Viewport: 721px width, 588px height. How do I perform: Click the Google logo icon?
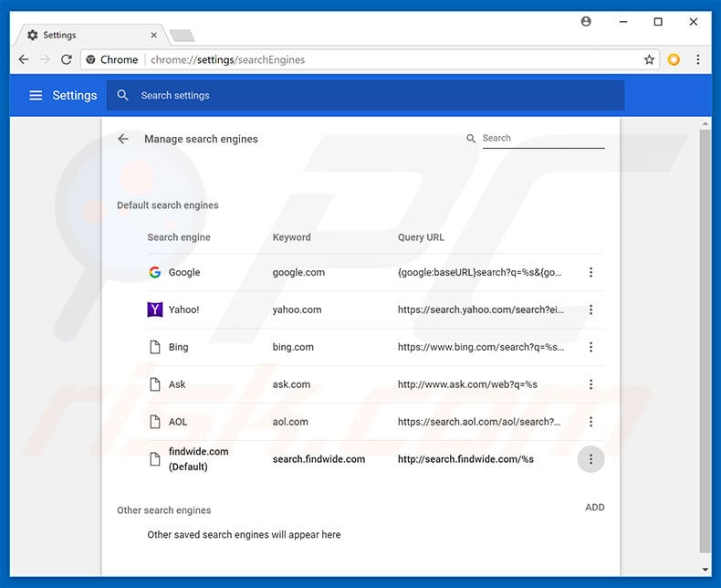[x=155, y=272]
